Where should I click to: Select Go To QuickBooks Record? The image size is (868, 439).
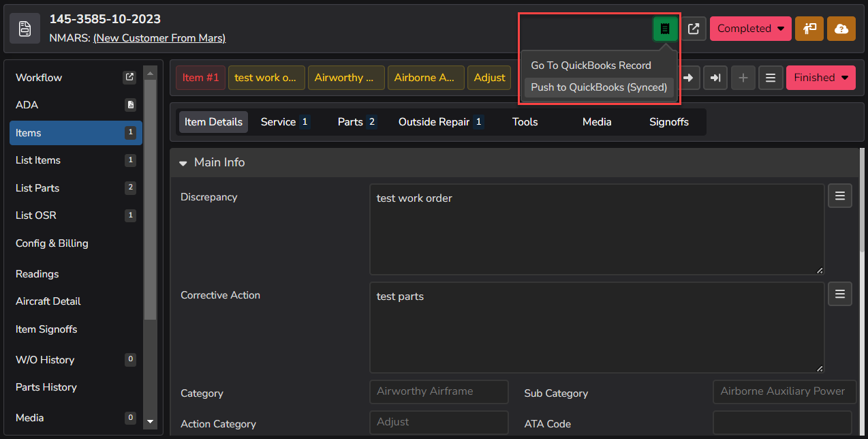click(591, 65)
